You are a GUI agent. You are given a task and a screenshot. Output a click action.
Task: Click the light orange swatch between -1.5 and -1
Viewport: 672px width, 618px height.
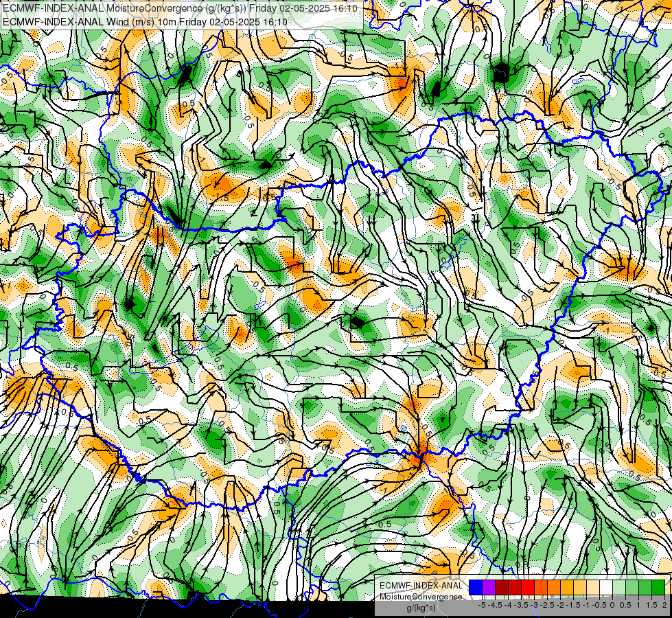pos(580,588)
